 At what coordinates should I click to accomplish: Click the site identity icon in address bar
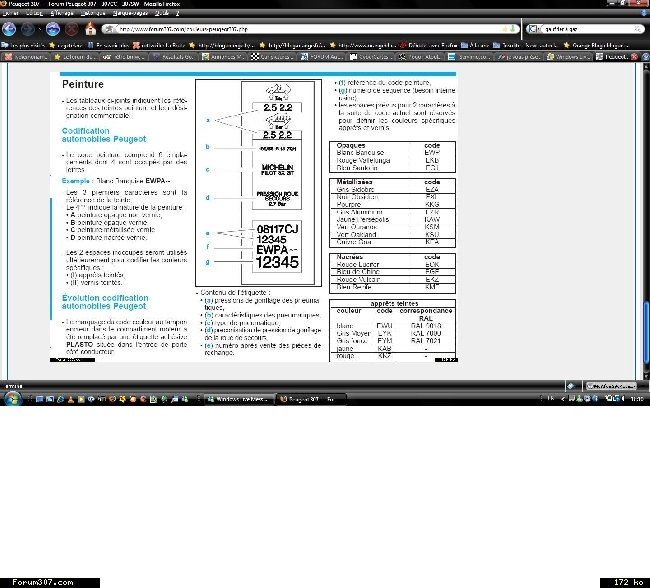tap(109, 29)
